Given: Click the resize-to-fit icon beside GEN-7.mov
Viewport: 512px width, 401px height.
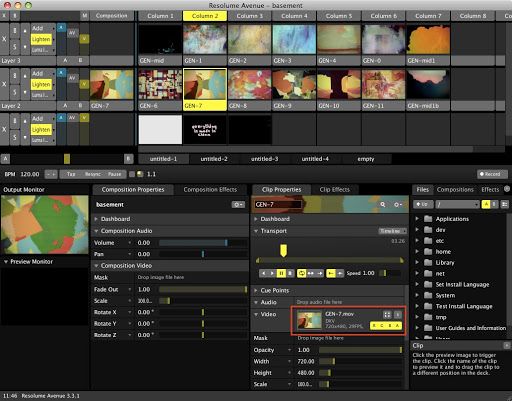Looking at the screenshot, I should (387, 314).
